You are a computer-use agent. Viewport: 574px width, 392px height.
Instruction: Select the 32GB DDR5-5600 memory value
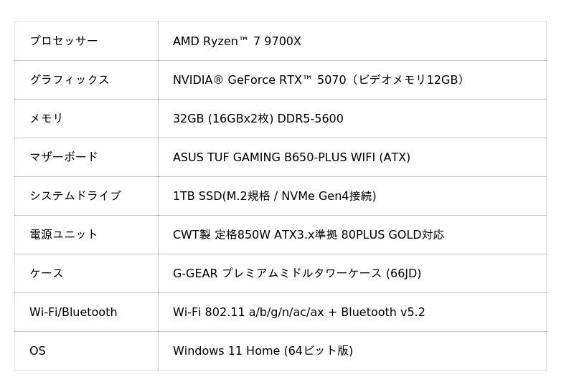[258, 118]
